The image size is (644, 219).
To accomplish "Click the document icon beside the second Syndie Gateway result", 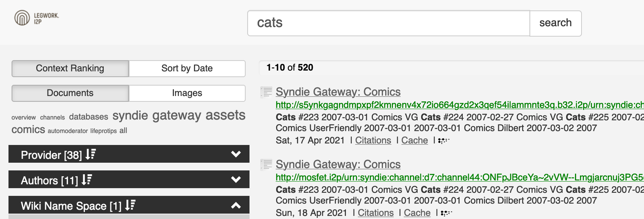I will pos(266,165).
